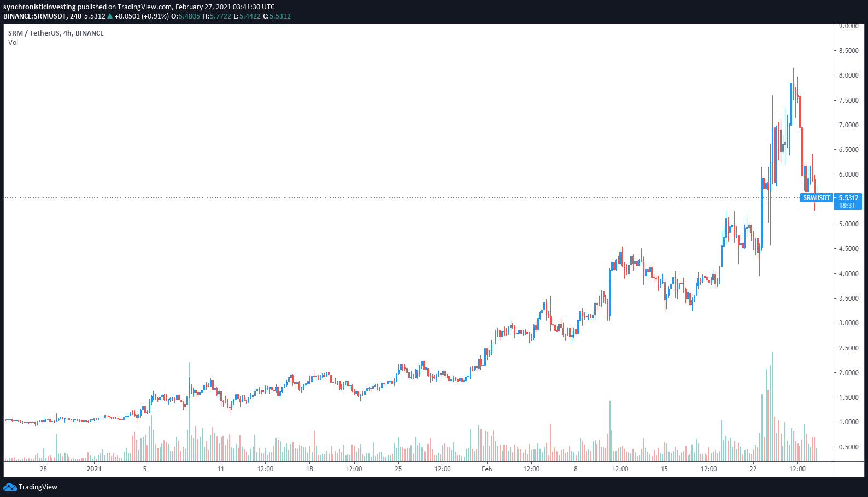Click the Feb month label on time axis

[x=487, y=469]
